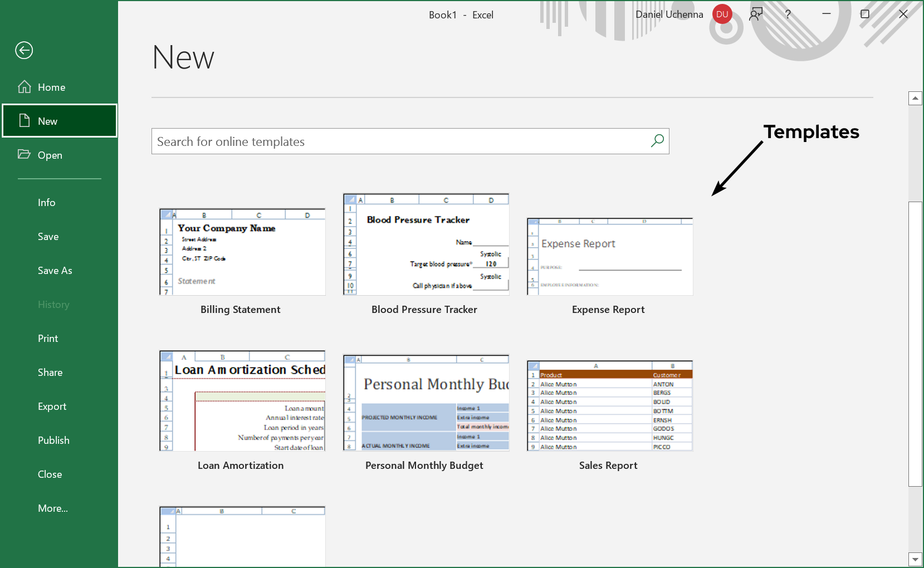Screen dimensions: 924x568
Task: Click the Help question mark icon
Action: [x=788, y=14]
